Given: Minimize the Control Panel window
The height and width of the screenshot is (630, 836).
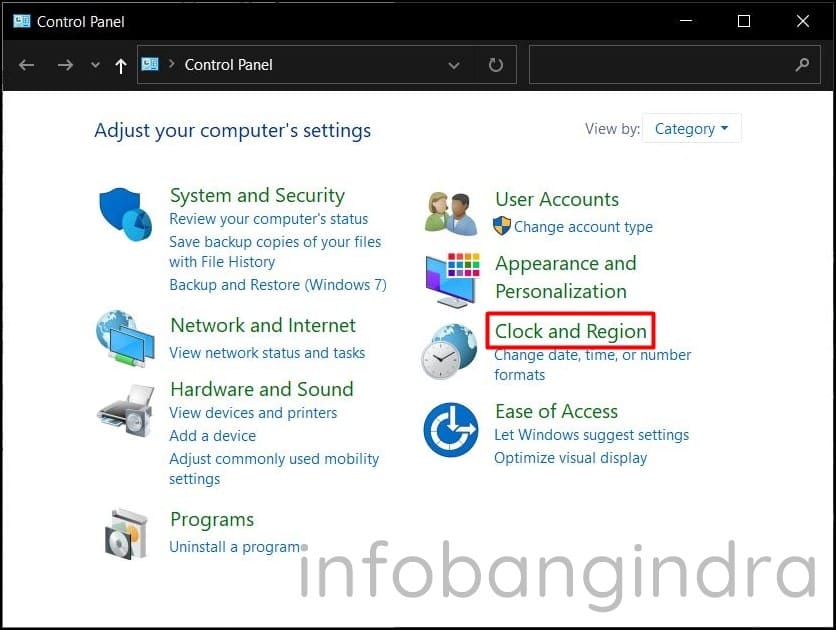Looking at the screenshot, I should (686, 21).
